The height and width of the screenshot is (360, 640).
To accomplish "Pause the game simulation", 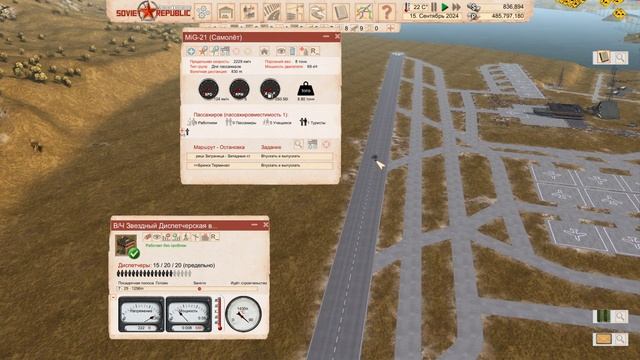I will (x=434, y=7).
